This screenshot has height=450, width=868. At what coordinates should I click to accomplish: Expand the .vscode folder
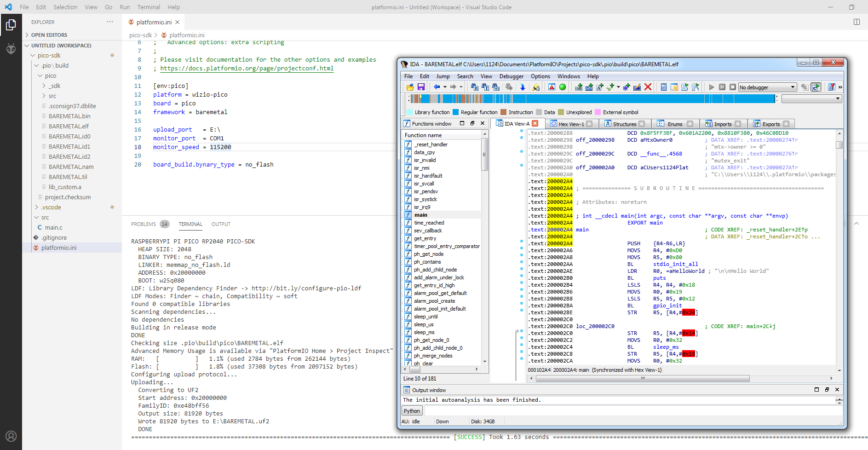coord(37,208)
